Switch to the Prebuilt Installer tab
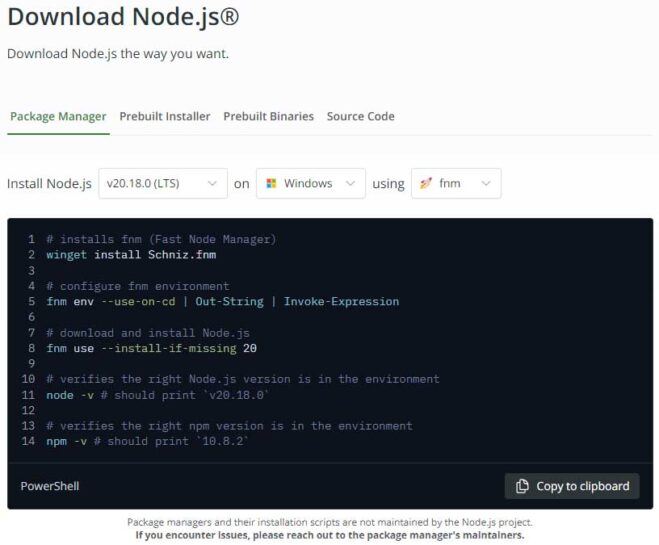Viewport: 659px width, 545px height. (x=165, y=116)
